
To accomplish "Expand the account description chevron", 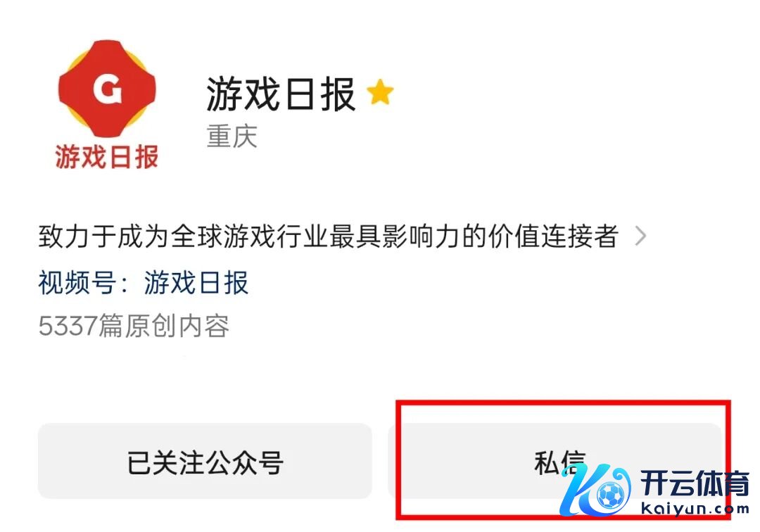I will pyautogui.click(x=641, y=236).
